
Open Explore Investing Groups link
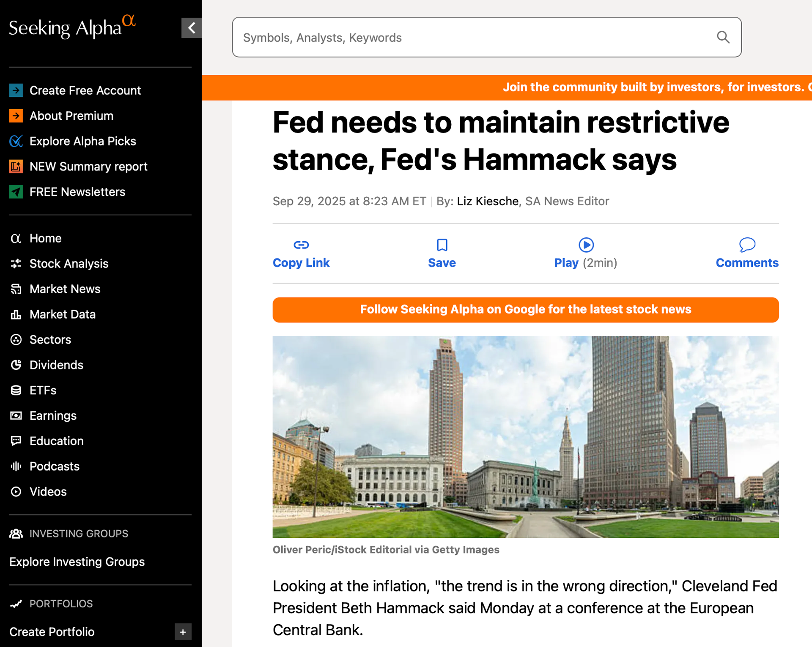pos(77,562)
